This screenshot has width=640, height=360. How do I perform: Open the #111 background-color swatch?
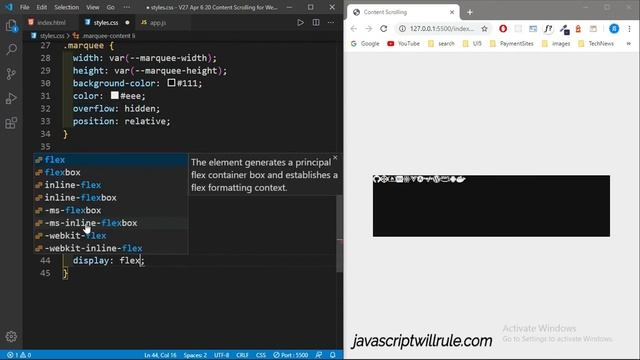tap(171, 83)
